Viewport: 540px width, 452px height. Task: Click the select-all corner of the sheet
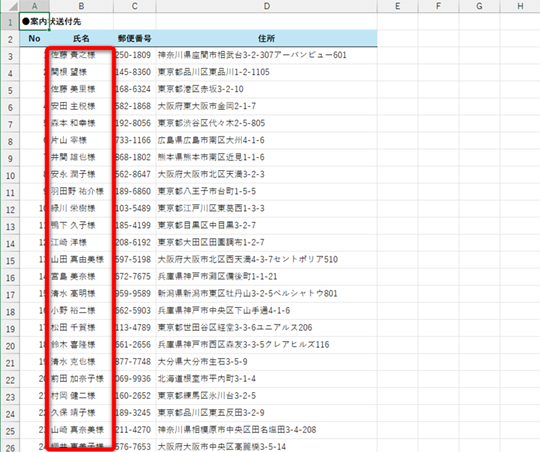10,6
